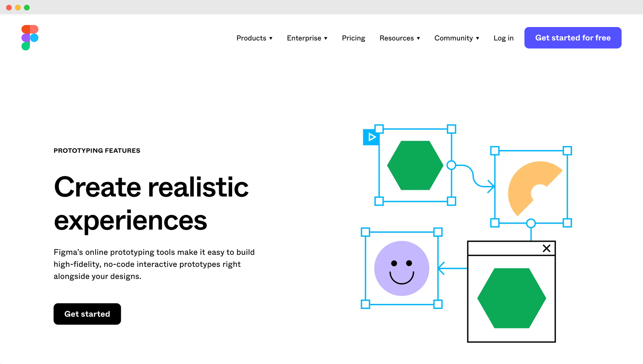The width and height of the screenshot is (643, 364).
Task: Click the black Get started button
Action: (87, 314)
